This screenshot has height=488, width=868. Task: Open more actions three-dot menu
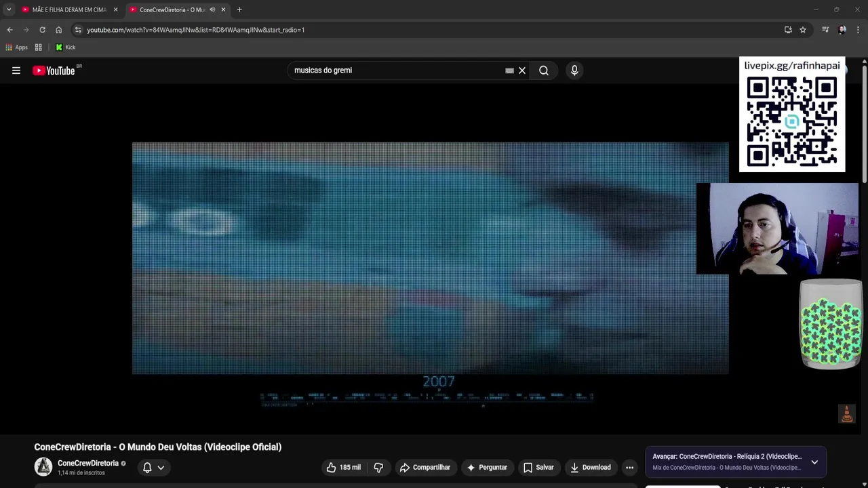(629, 468)
